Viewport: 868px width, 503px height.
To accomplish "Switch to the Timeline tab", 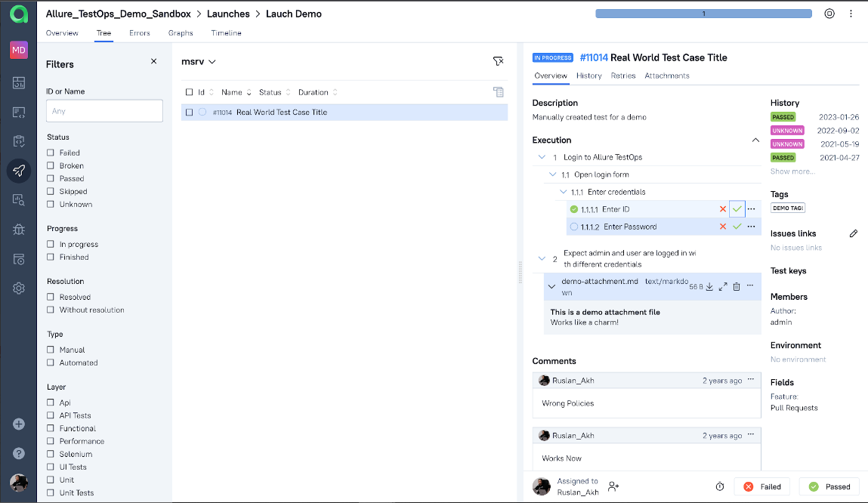I will tap(226, 33).
